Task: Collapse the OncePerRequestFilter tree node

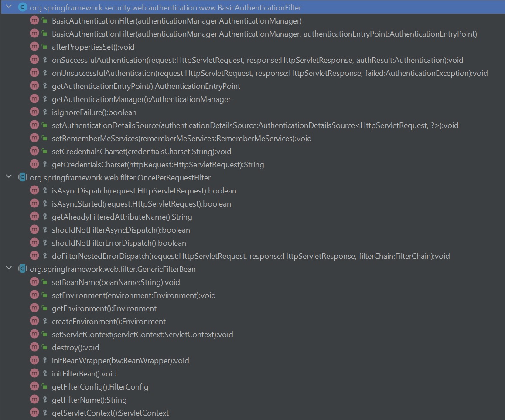Action: 8,178
